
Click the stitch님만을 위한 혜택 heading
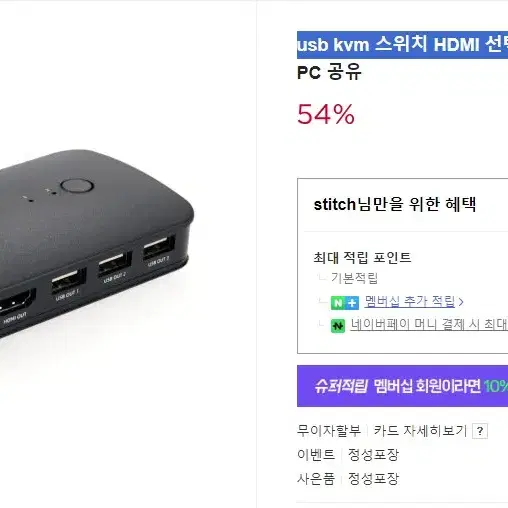click(x=395, y=204)
